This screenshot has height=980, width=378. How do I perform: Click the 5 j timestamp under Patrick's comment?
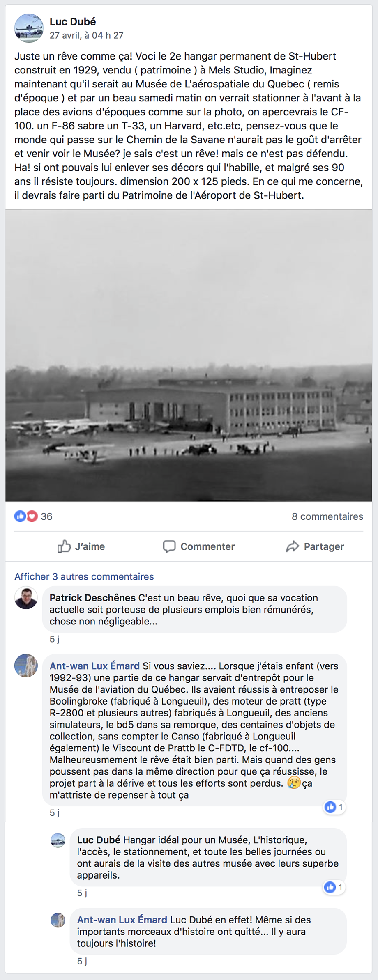55,639
